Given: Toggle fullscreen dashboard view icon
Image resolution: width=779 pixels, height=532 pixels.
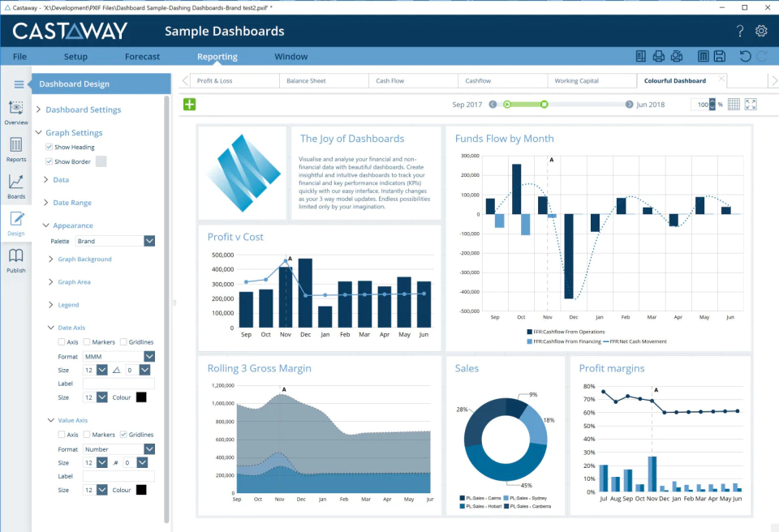Looking at the screenshot, I should pyautogui.click(x=751, y=105).
